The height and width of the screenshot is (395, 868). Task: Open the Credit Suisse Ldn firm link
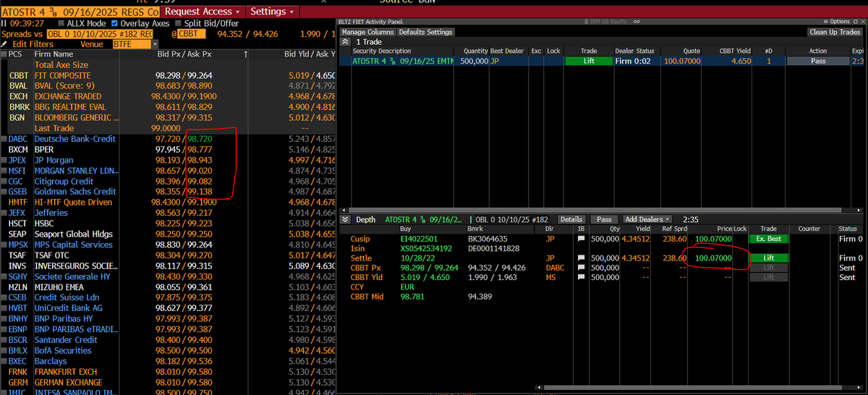[x=67, y=297]
